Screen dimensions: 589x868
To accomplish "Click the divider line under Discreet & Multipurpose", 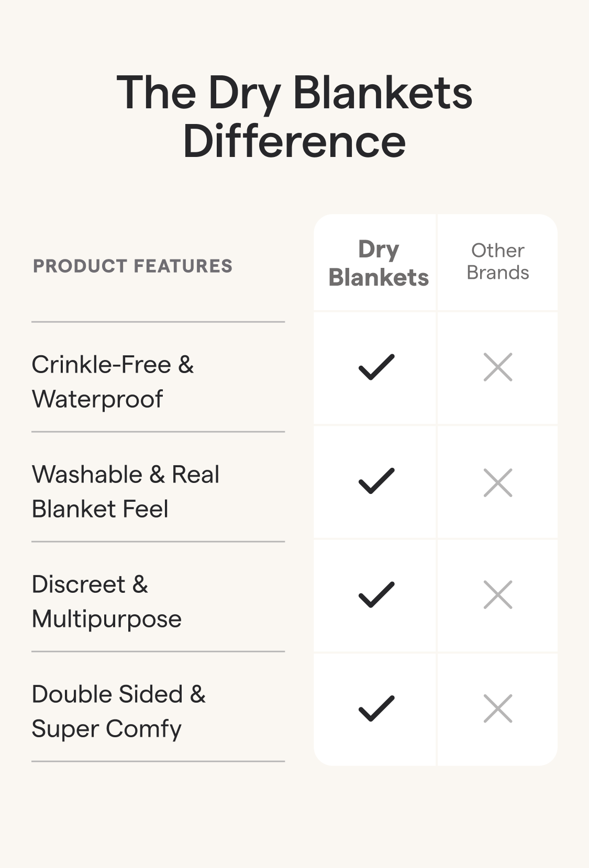I will [158, 651].
